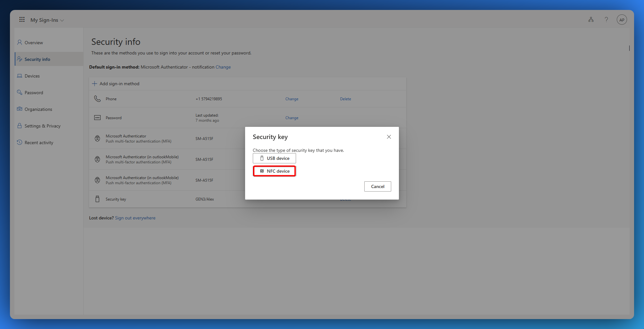Click Add sign-in method
This screenshot has height=329, width=644.
pos(116,84)
